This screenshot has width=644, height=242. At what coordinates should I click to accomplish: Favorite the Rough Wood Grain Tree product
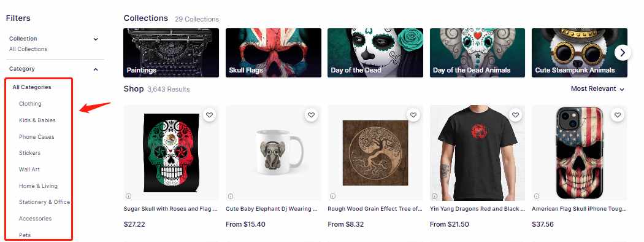pos(413,115)
